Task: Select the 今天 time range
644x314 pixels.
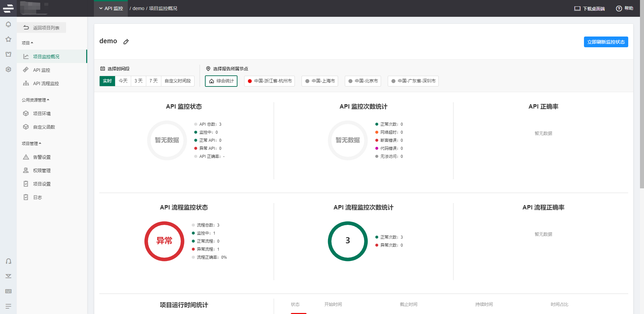Action: coord(123,81)
